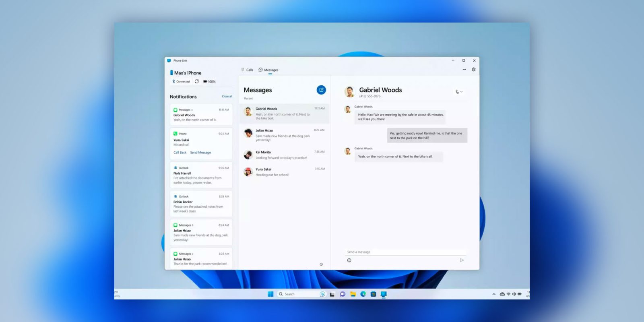Screen dimensions: 644x322
Task: Click Call Back for Yuna Sakai
Action: click(180, 153)
